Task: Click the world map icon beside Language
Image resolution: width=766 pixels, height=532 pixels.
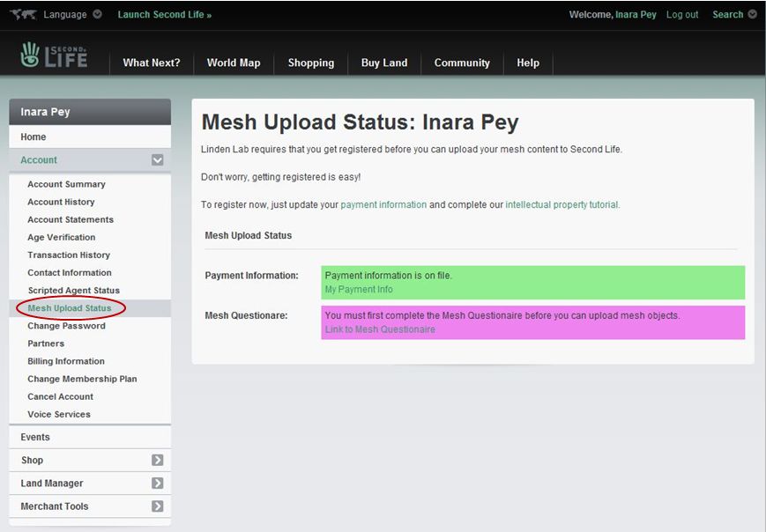Action: click(x=23, y=14)
